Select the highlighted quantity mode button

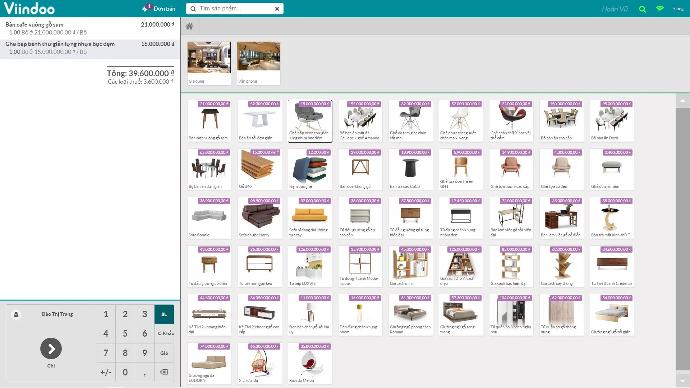(164, 314)
